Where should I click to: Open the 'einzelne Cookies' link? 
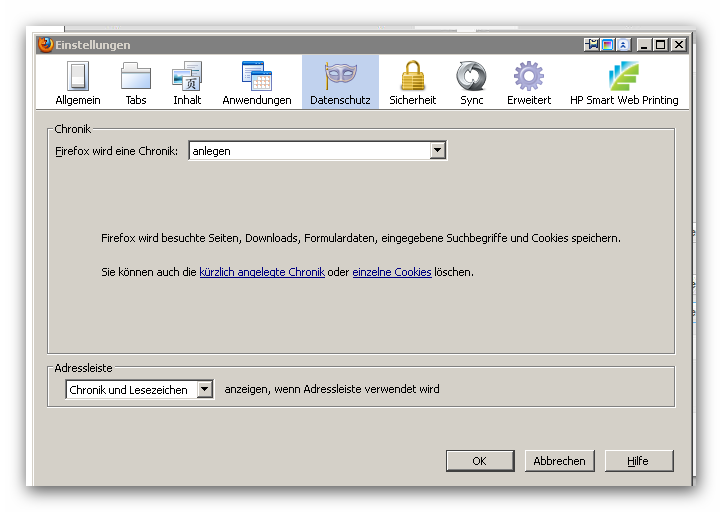point(392,272)
